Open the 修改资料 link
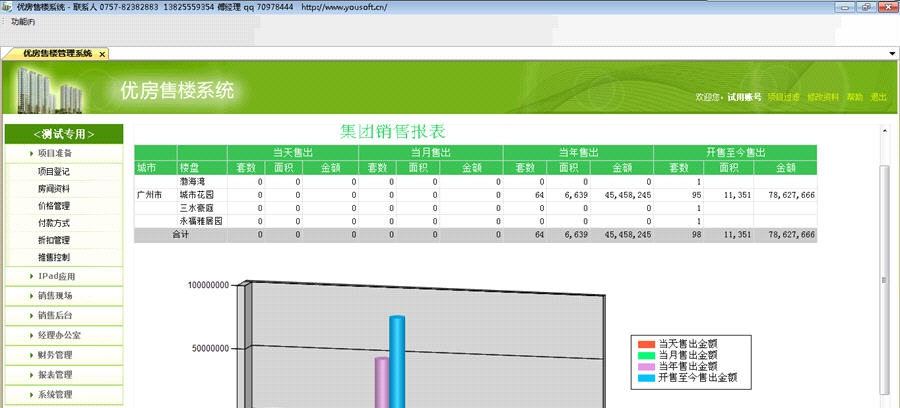The height and width of the screenshot is (408, 900). [x=823, y=97]
